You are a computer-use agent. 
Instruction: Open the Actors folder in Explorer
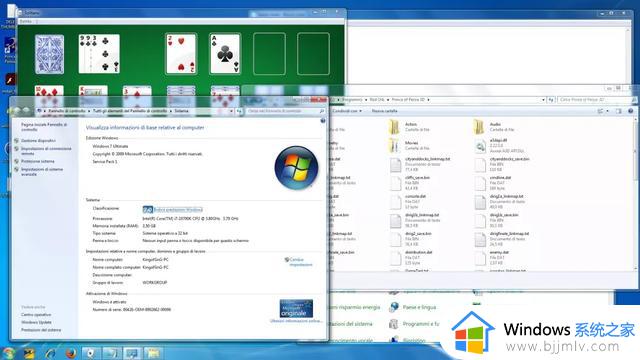tap(409, 127)
